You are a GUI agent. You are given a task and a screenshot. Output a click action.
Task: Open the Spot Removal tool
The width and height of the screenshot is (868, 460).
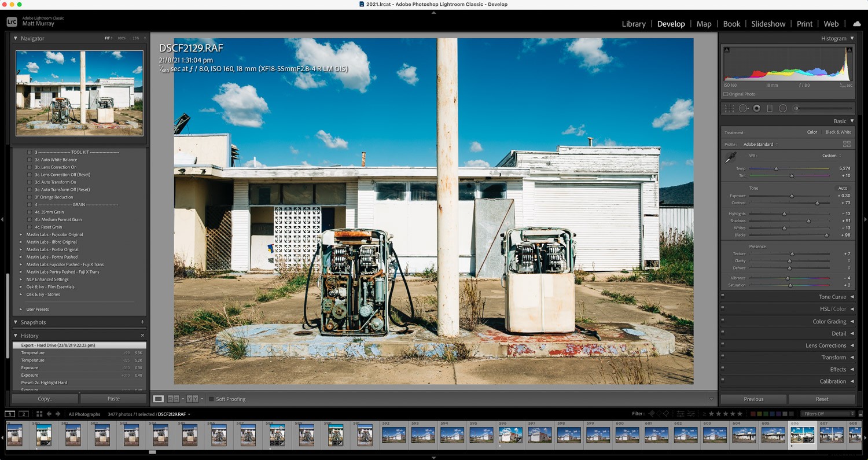tap(744, 108)
